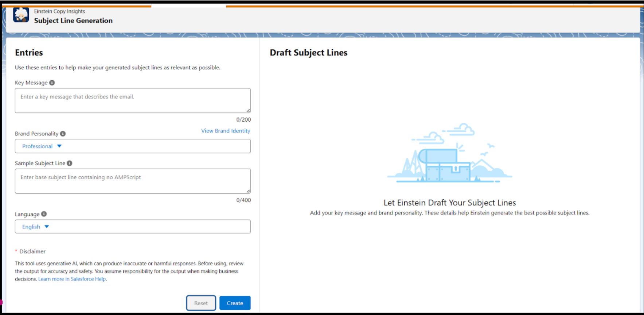The image size is (644, 315).
Task: Click the Disclaimer label
Action: [32, 251]
